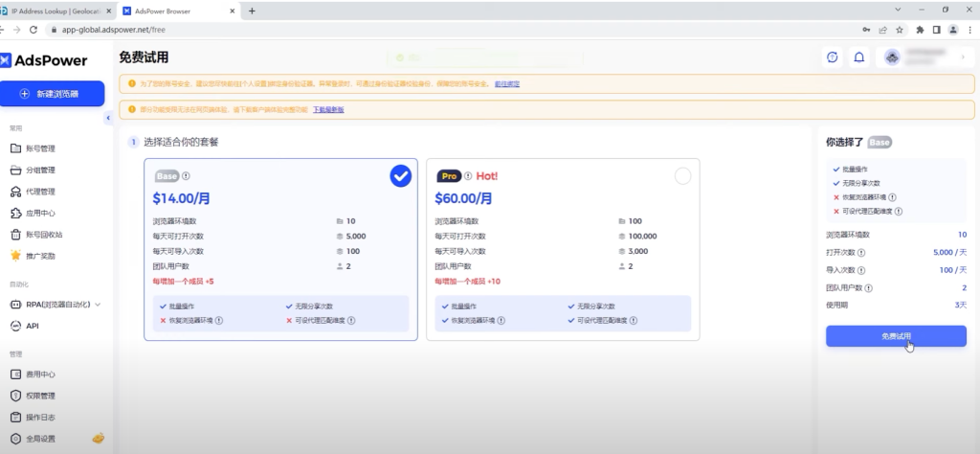
Task: Open the browser extensions puzzle icon
Action: 920,30
